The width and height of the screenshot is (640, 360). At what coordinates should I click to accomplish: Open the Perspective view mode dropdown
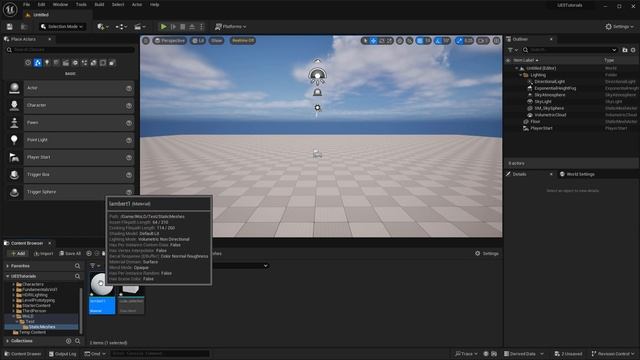[169, 40]
